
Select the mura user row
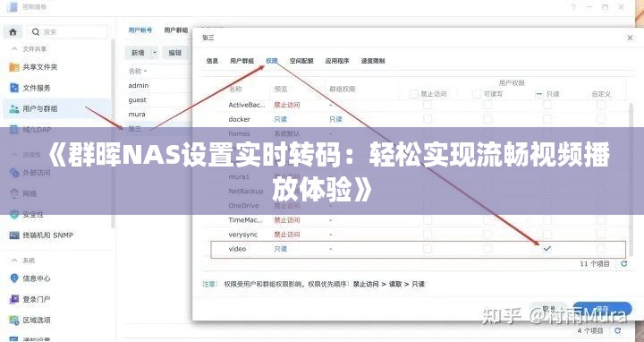159,115
